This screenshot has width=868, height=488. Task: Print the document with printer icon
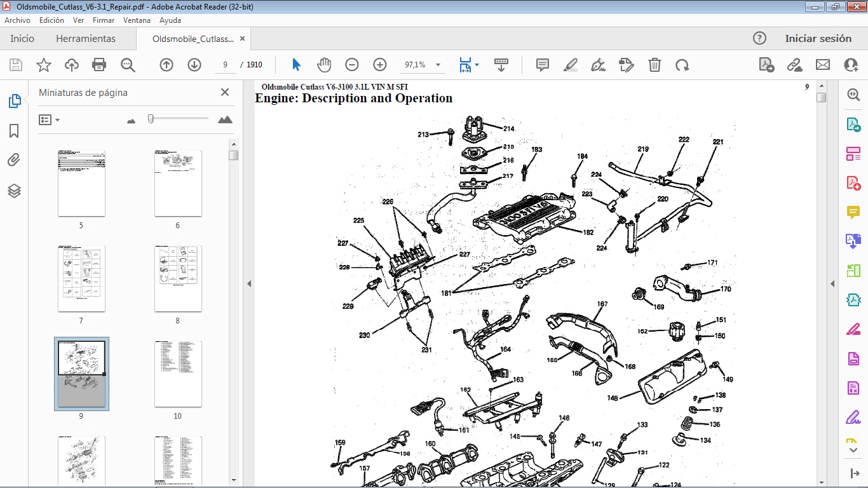99,65
